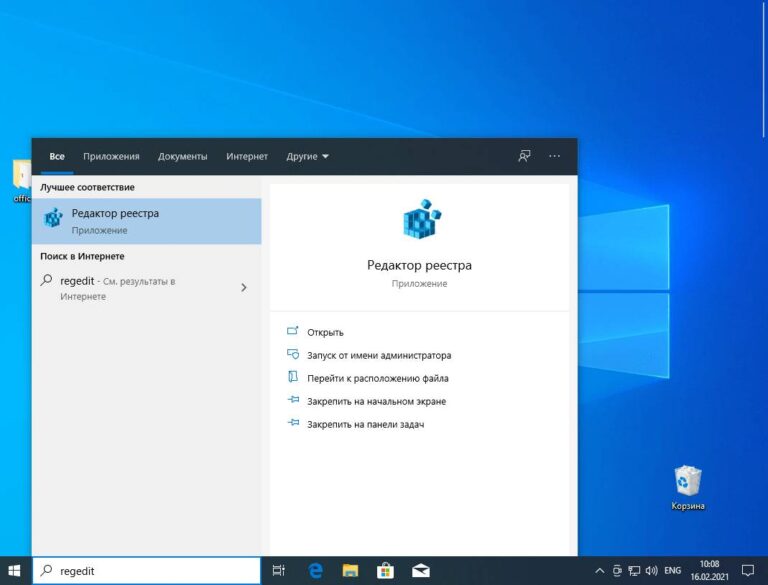
Task: Click the network icon in system tray
Action: pyautogui.click(x=634, y=571)
